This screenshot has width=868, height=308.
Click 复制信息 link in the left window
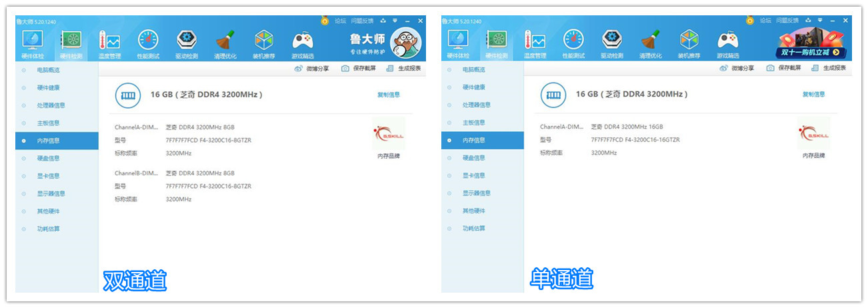(389, 95)
